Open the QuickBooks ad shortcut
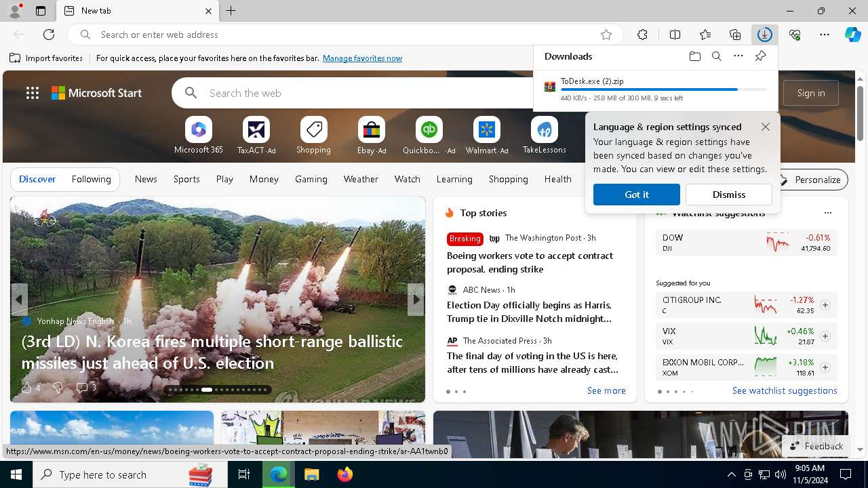868x488 pixels. pyautogui.click(x=429, y=136)
